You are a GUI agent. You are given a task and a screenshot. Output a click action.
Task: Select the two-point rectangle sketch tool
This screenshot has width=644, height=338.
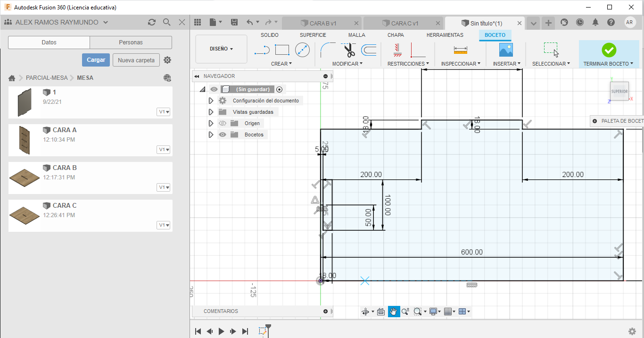coord(282,50)
